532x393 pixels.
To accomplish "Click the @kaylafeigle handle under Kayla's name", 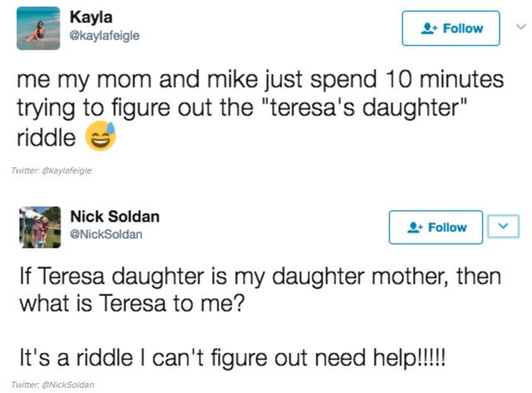I will click(x=105, y=35).
